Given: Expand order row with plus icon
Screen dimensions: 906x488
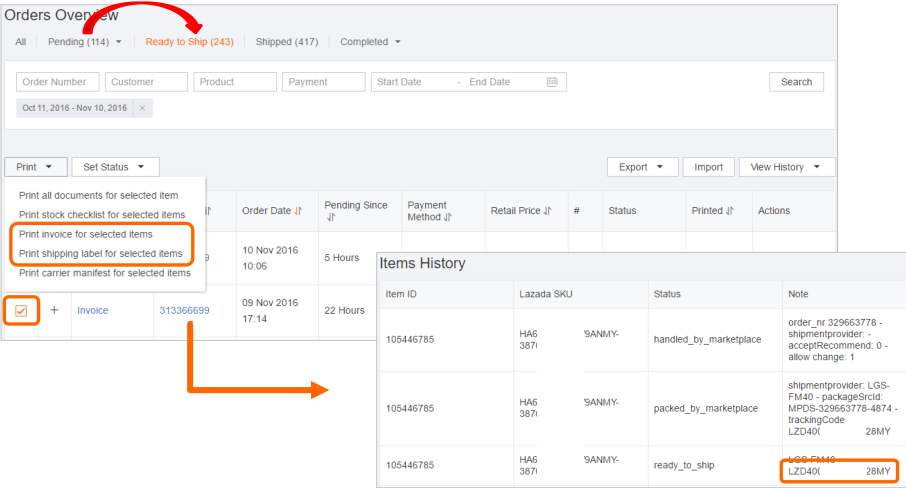Looking at the screenshot, I should click(x=54, y=310).
